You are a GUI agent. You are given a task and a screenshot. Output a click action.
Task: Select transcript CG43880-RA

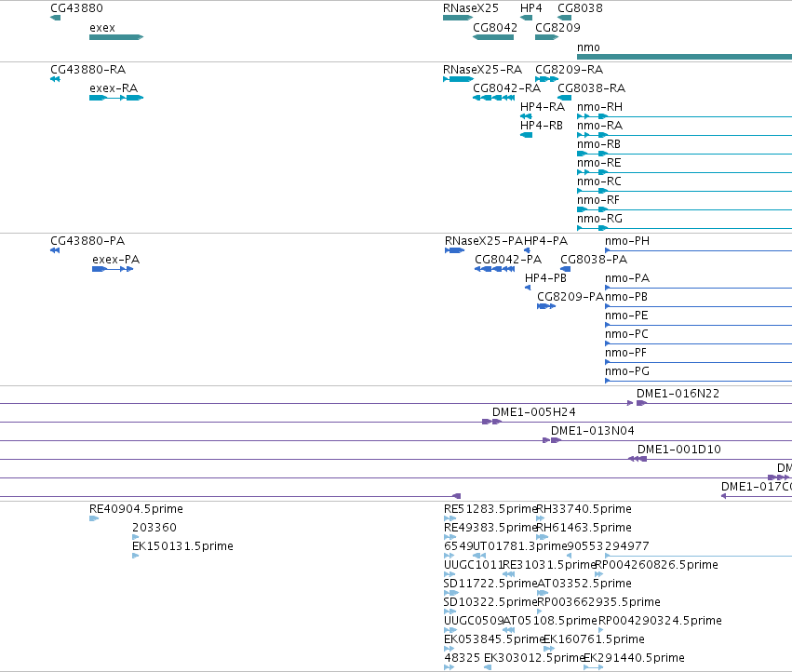[87, 70]
